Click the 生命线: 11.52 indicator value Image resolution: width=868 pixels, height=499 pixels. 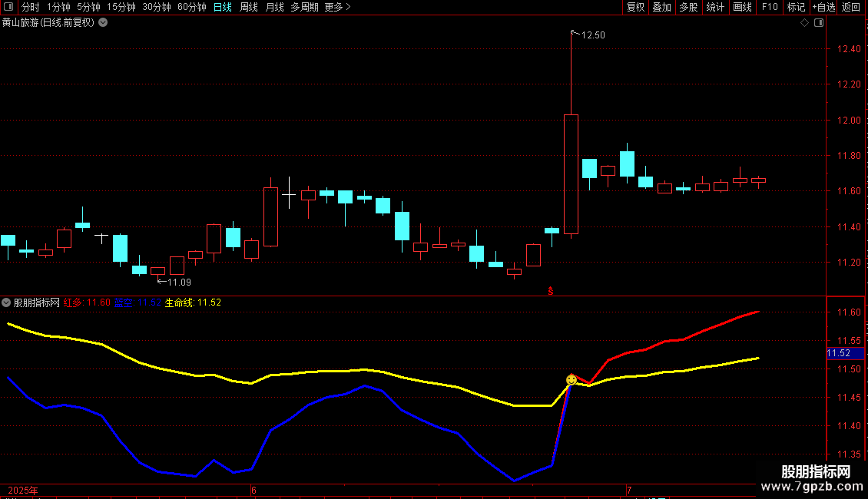(194, 302)
